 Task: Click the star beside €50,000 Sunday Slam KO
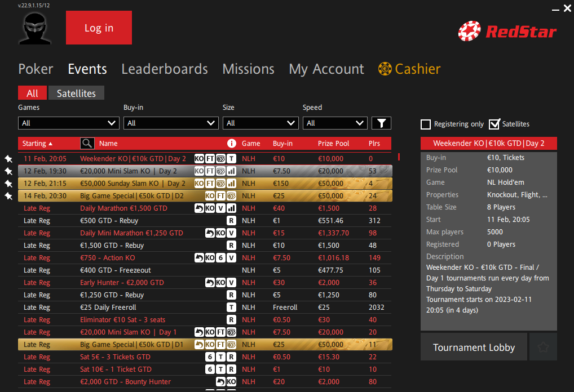(8, 184)
